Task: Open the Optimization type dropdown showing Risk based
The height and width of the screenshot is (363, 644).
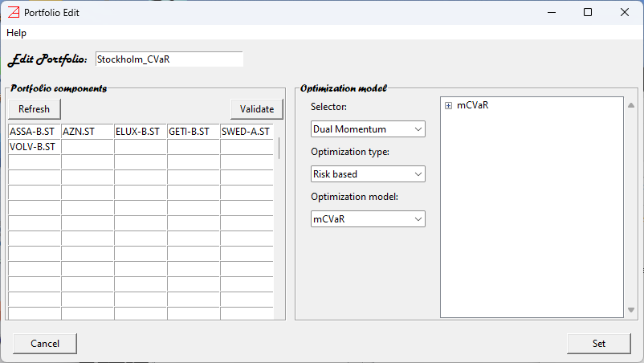Action: [x=368, y=174]
